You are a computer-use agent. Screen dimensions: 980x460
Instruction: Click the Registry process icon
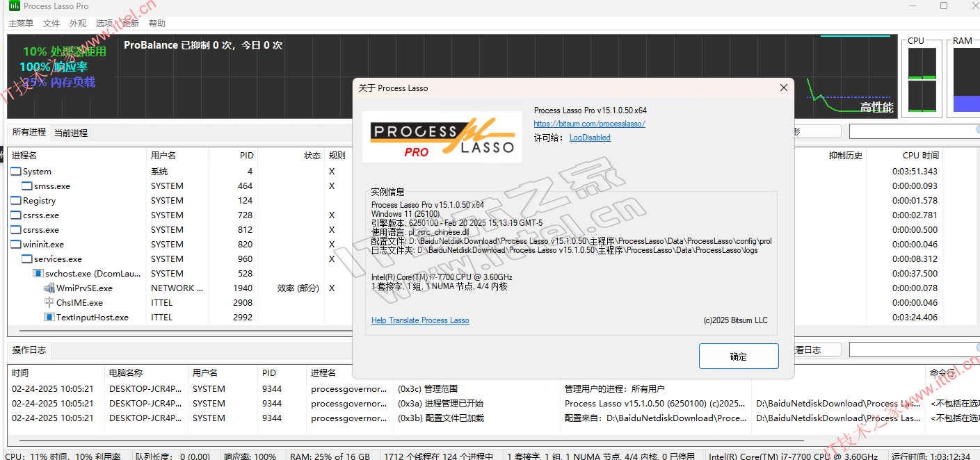pos(16,200)
